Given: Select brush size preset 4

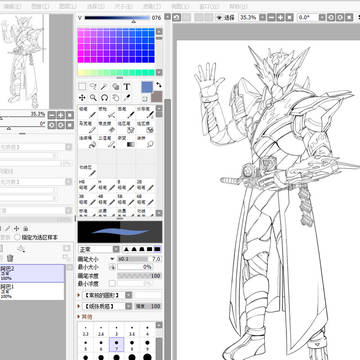Looking at the screenshot, I should [147, 330].
